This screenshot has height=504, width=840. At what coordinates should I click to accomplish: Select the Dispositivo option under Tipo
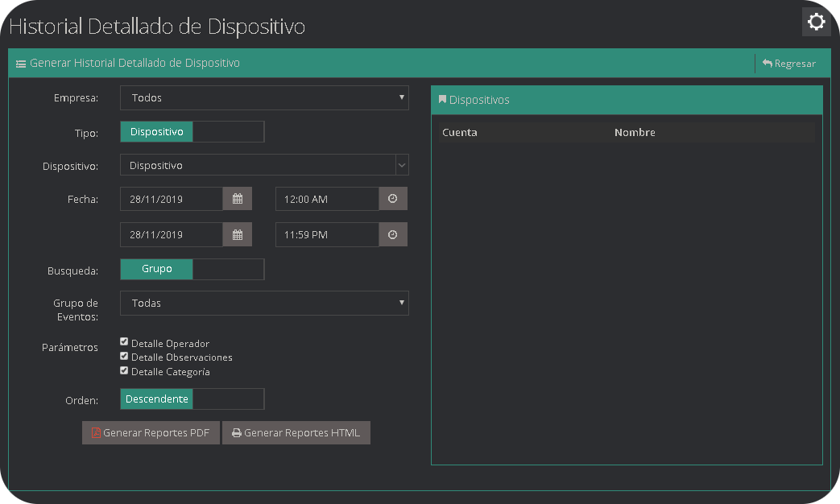click(x=156, y=130)
